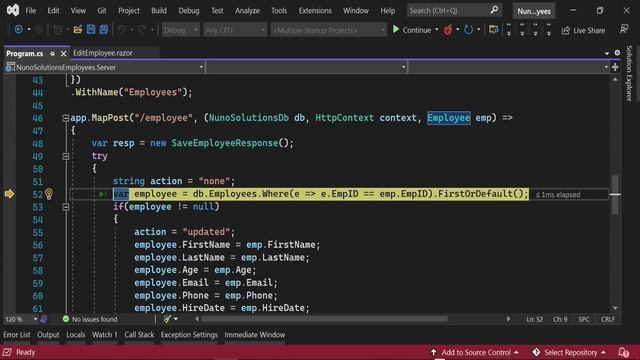Collapse the try block on line 49
This screenshot has width=640, height=360.
tap(65, 156)
